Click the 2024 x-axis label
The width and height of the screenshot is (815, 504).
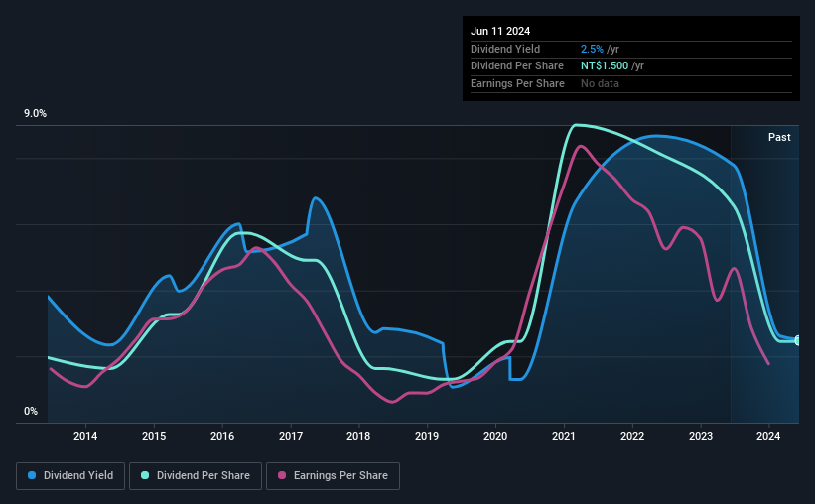coord(768,436)
